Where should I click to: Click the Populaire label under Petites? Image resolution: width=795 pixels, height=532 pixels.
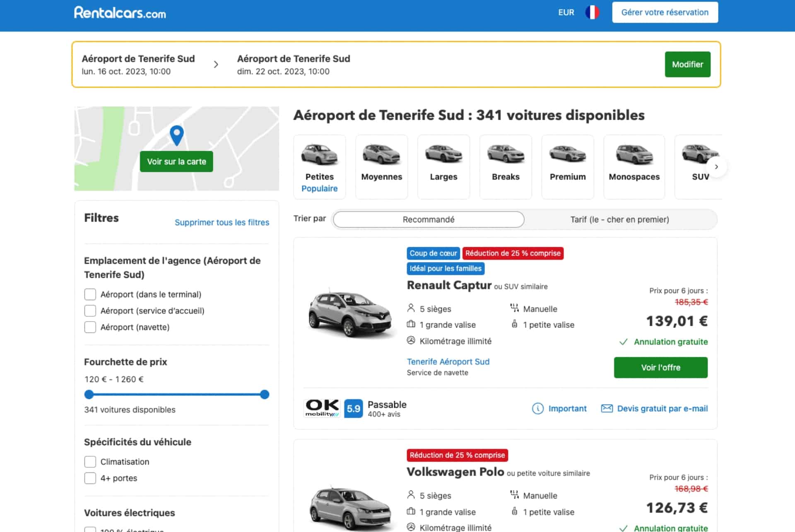tap(320, 189)
